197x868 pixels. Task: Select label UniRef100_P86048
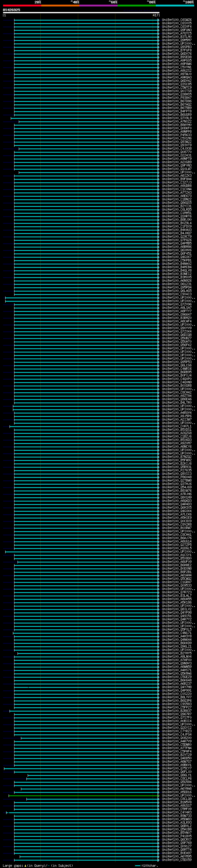coord(177,477)
